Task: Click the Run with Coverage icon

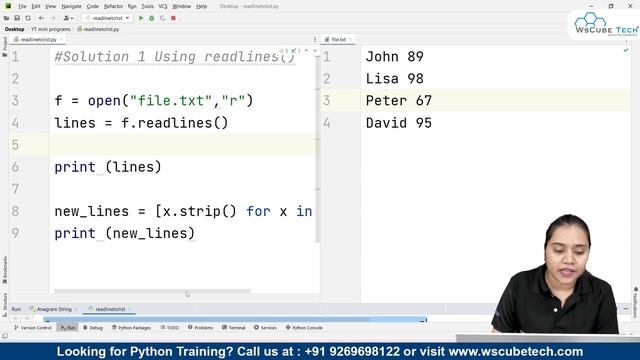Action: tap(162, 18)
